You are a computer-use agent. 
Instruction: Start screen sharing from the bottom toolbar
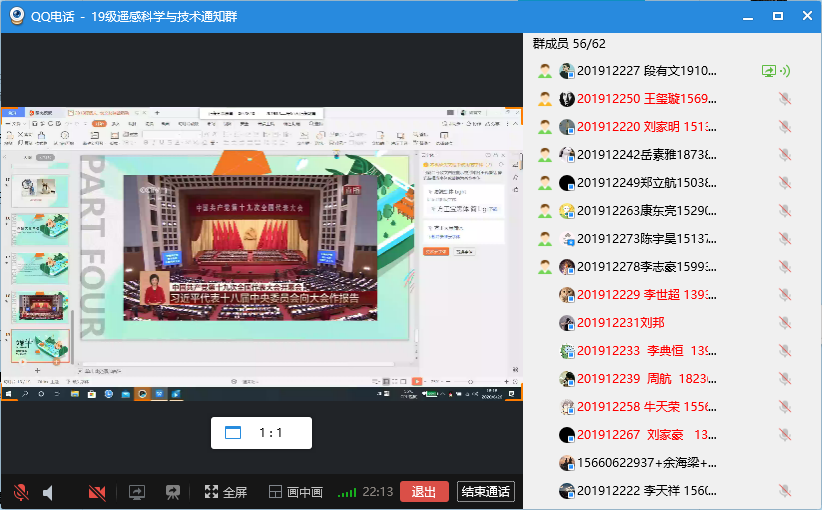click(137, 492)
